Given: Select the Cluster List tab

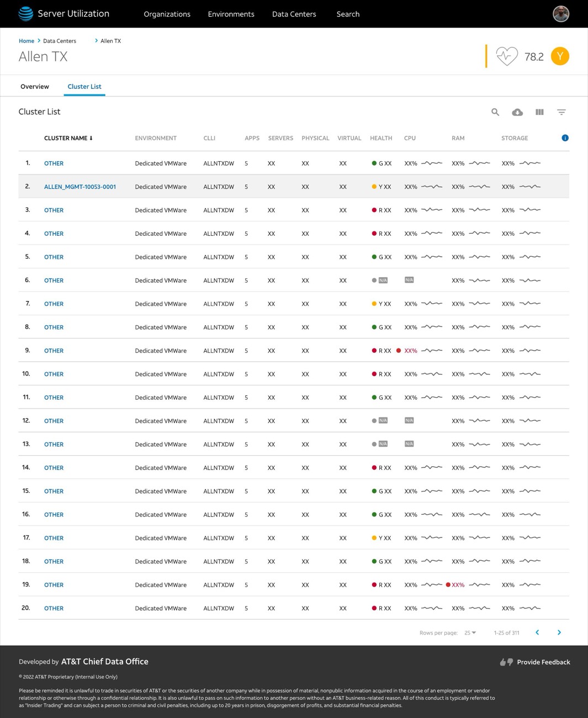Looking at the screenshot, I should tap(84, 87).
